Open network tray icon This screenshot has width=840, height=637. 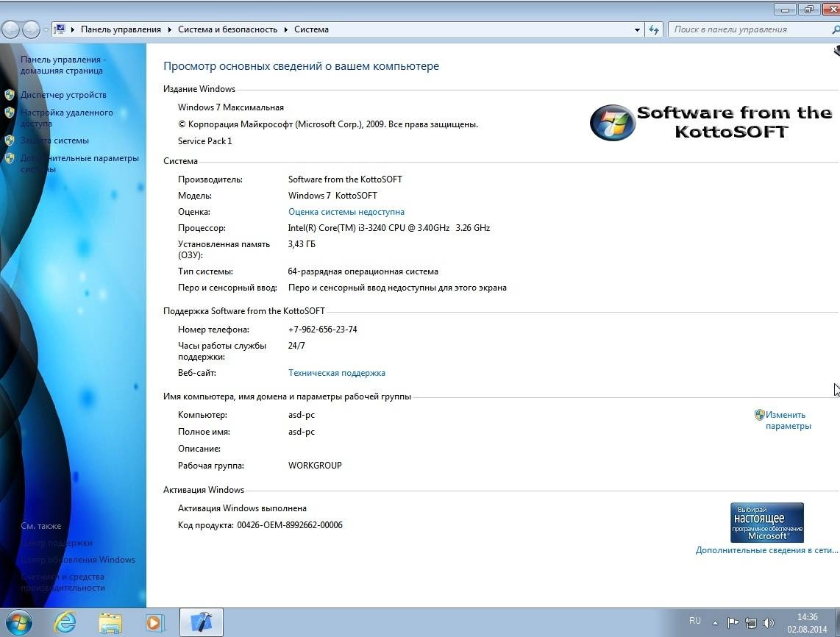(751, 623)
